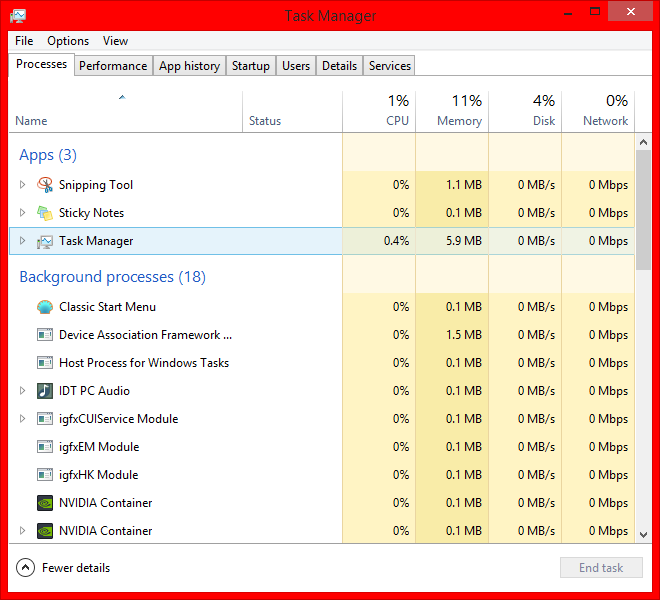Sort by the Disk column header

[x=525, y=112]
